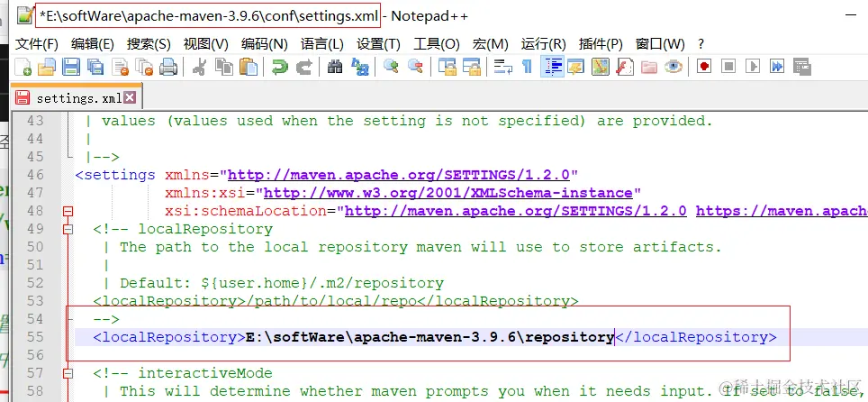Open the 宏(M) menu

coord(491,44)
